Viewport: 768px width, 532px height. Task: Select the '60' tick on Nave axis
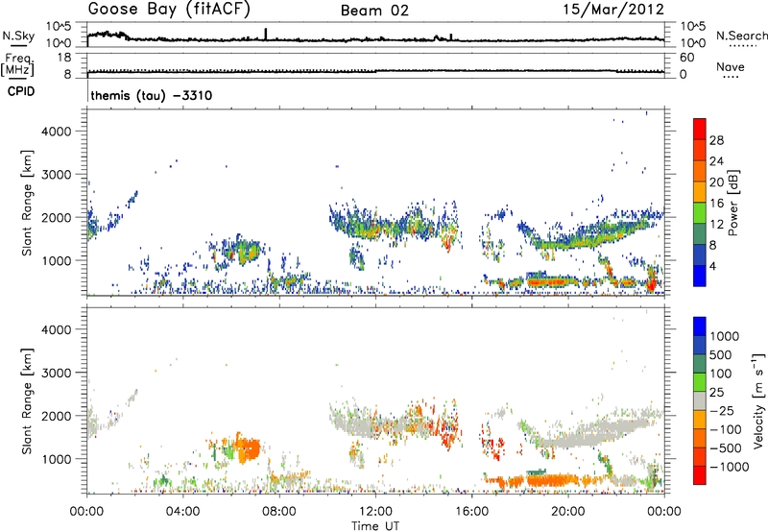[686, 58]
